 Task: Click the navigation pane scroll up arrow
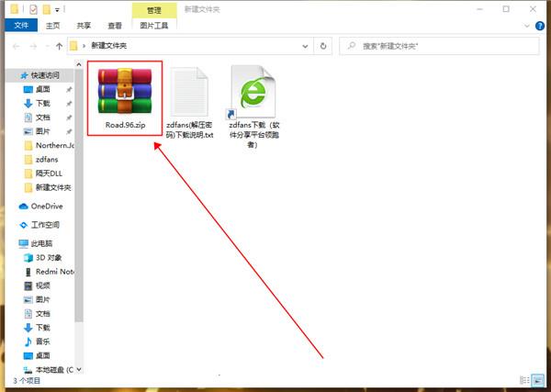pyautogui.click(x=79, y=64)
